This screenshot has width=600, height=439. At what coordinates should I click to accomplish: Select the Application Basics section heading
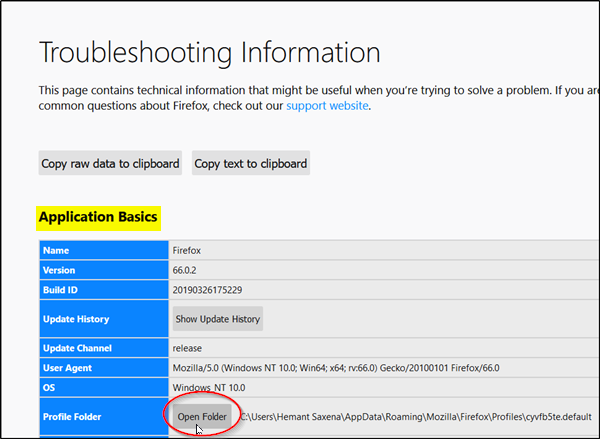point(97,216)
